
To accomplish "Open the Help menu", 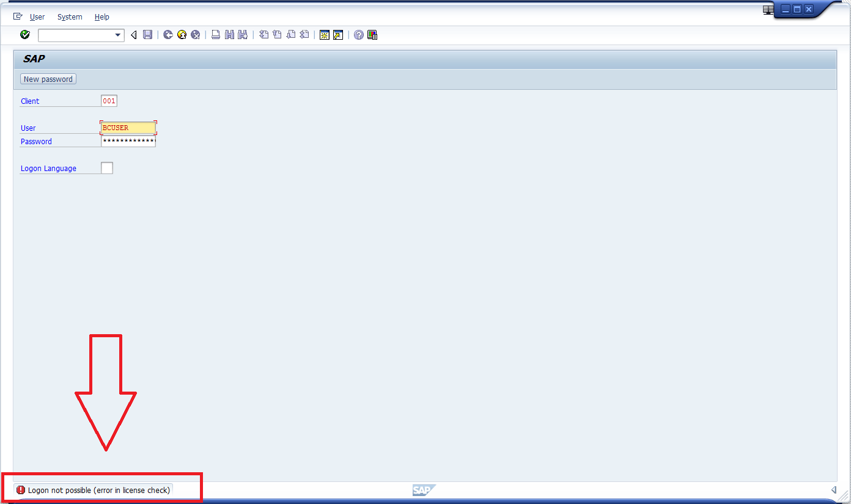I will (102, 17).
